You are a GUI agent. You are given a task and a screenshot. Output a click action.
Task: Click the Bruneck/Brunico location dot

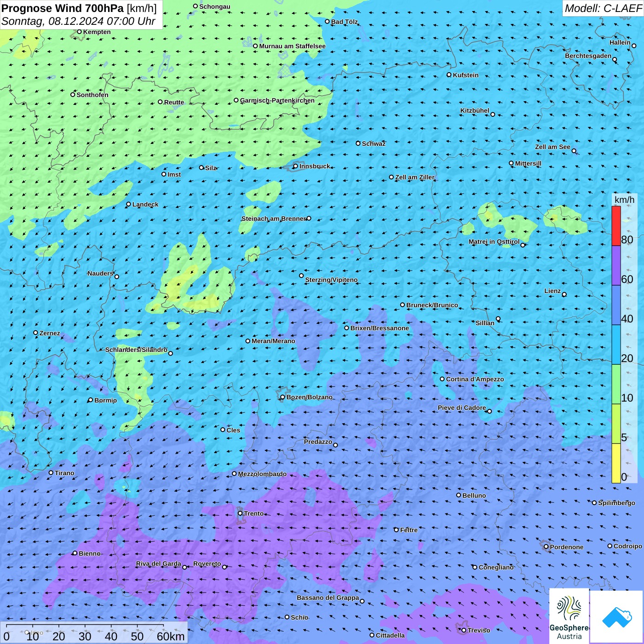402,305
